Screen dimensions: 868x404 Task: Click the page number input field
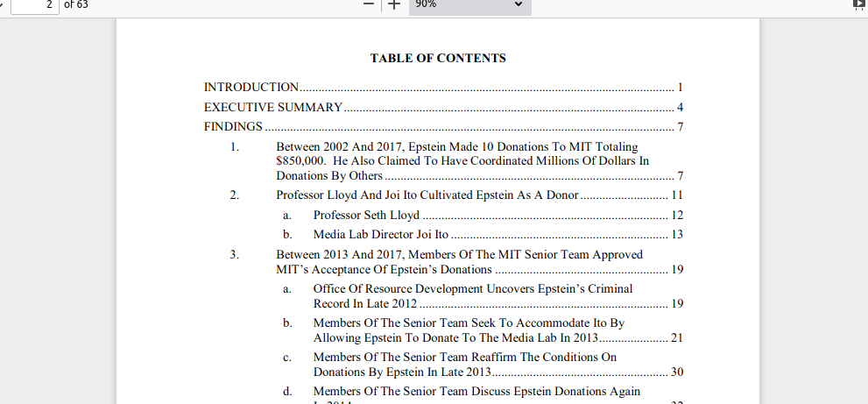pyautogui.click(x=35, y=5)
